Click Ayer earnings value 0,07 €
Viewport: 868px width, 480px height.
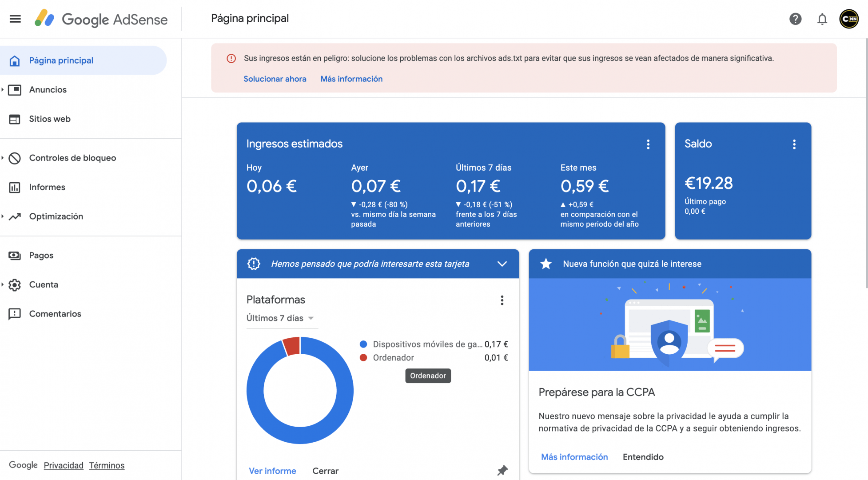[376, 186]
